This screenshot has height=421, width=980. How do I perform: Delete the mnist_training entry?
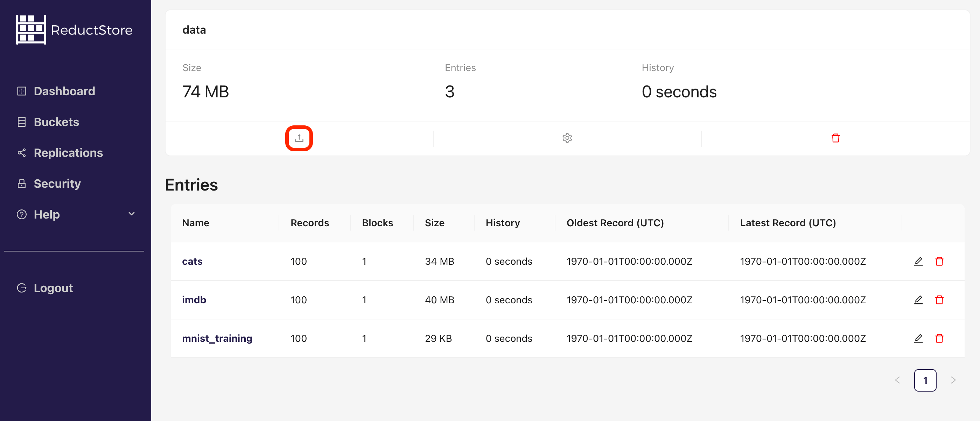click(940, 338)
